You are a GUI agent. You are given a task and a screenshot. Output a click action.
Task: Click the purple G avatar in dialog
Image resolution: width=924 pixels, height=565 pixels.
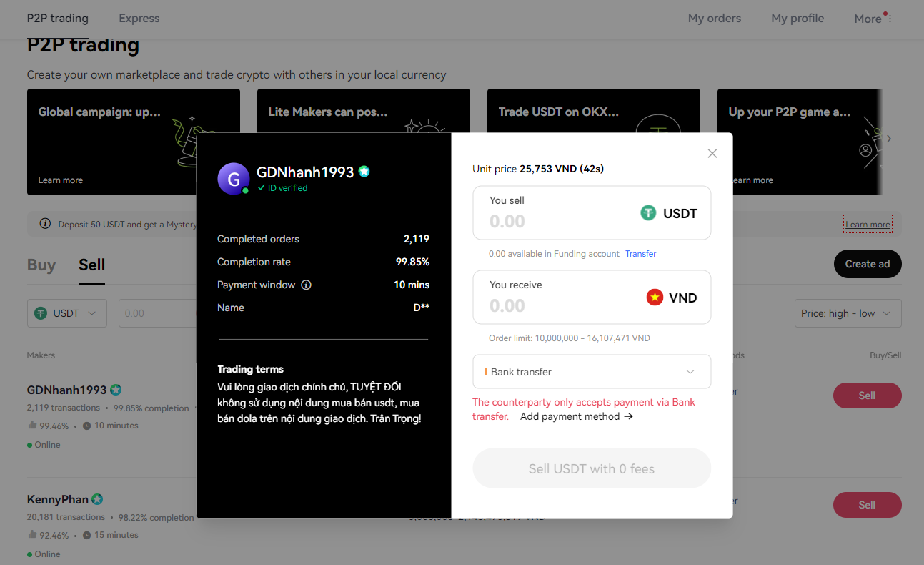pyautogui.click(x=234, y=179)
